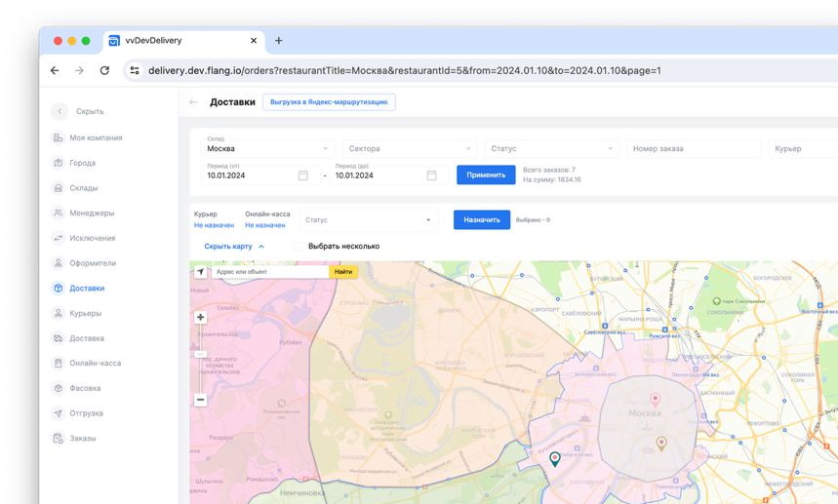Select Исключения in the sidebar
Image resolution: width=838 pixels, height=504 pixels.
84,238
